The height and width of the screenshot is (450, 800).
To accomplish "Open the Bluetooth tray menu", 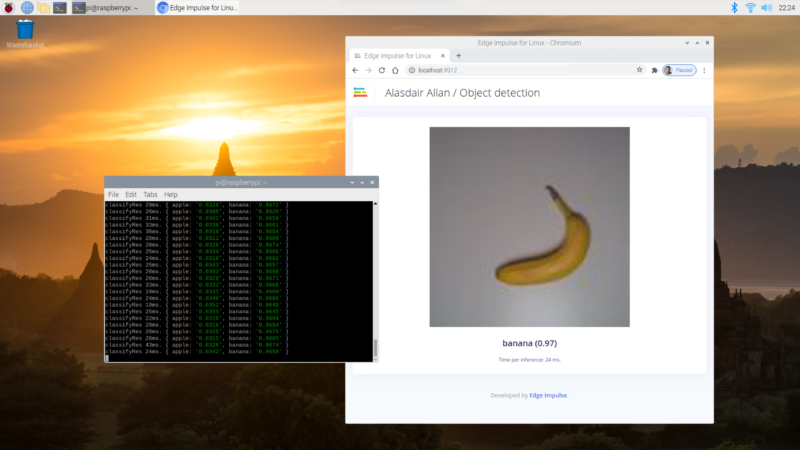I will tap(733, 8).
